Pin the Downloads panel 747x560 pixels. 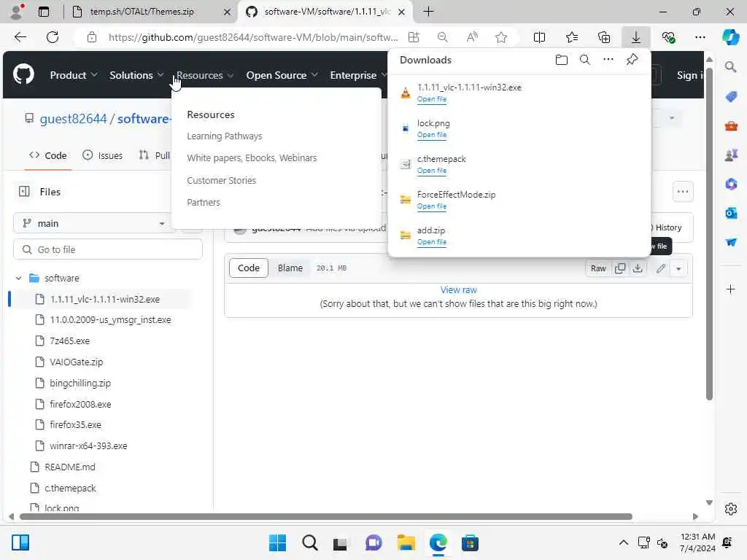(632, 60)
